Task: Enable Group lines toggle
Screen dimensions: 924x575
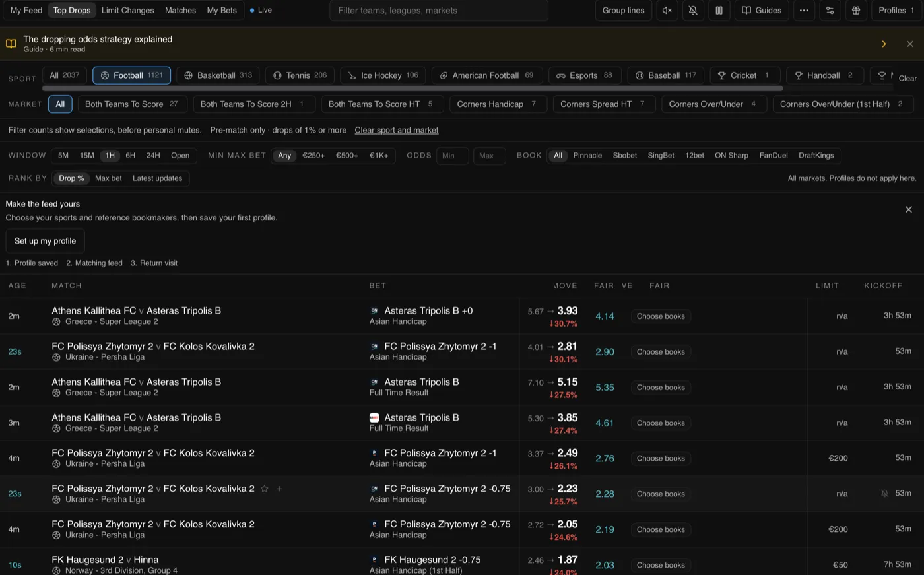Action: [x=623, y=11]
